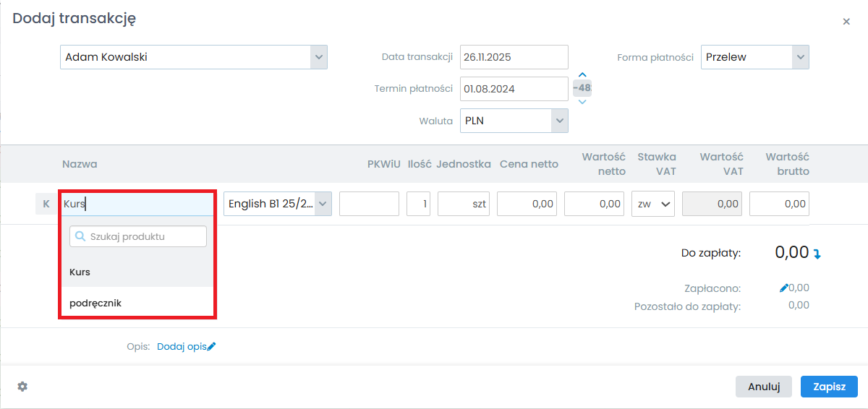Click the K row marker badge

click(x=46, y=204)
